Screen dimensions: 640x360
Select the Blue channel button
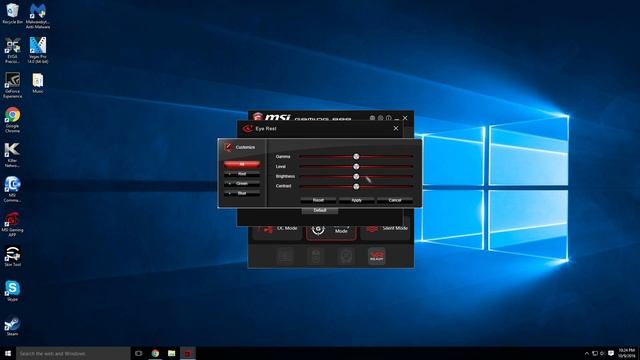[x=242, y=193]
